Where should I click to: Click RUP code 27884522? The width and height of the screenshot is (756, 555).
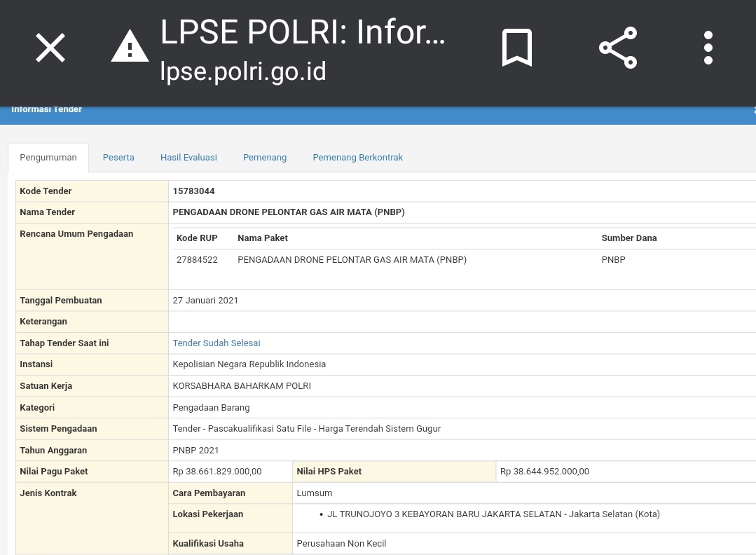pos(197,259)
